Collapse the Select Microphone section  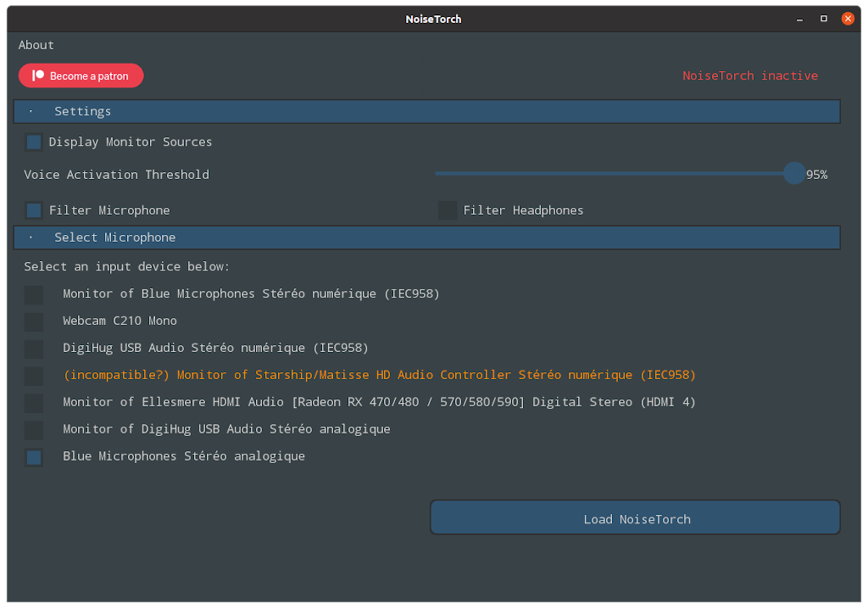[x=427, y=237]
